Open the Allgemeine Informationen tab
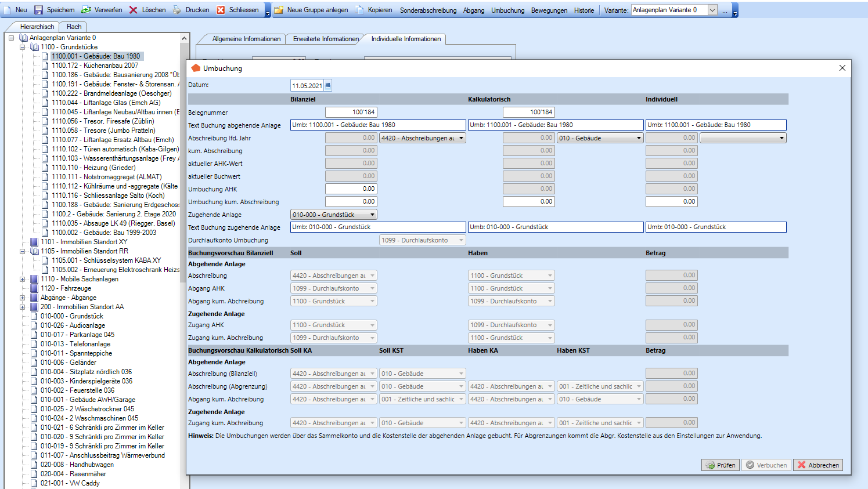 point(246,39)
